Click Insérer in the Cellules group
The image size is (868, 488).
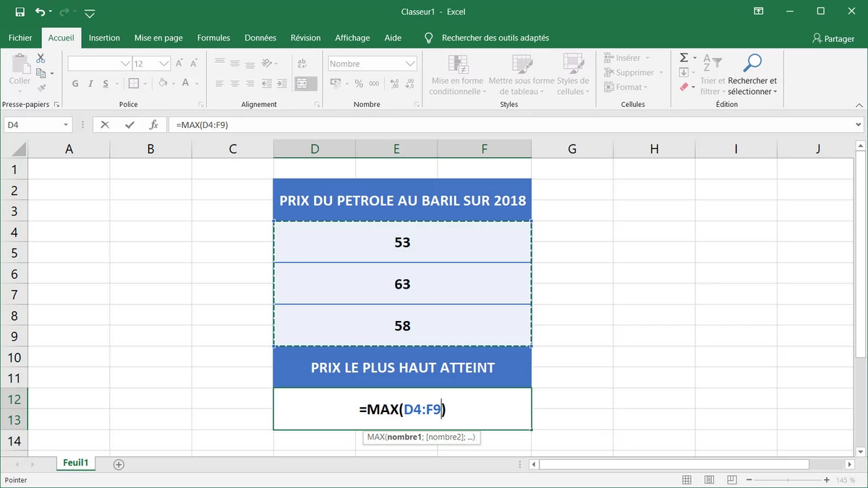coord(626,58)
